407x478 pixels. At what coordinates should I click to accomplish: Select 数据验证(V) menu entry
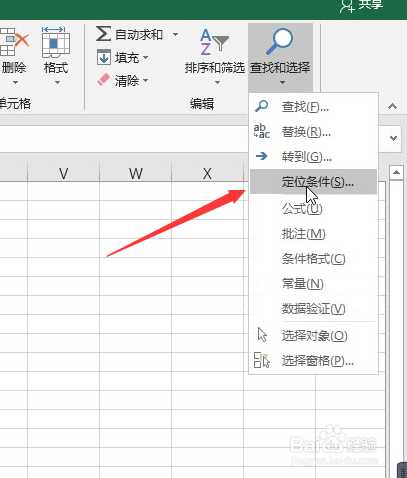click(313, 309)
